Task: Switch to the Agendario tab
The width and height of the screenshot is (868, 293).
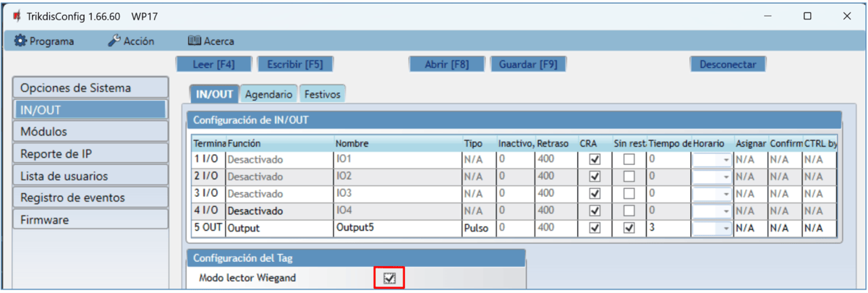Action: tap(268, 94)
